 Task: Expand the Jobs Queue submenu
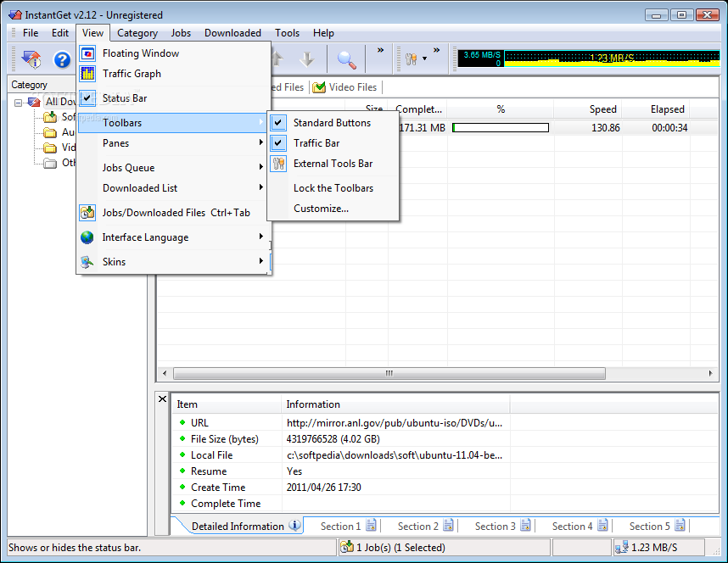click(x=261, y=167)
